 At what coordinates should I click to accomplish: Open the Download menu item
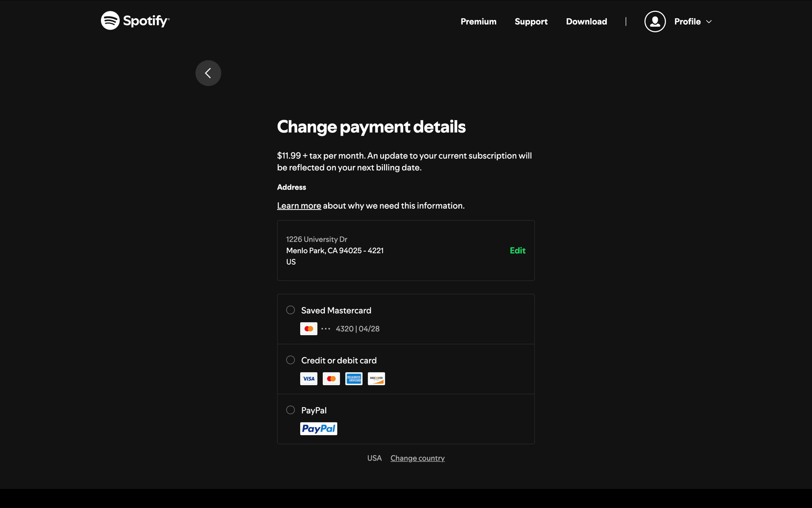click(586, 21)
